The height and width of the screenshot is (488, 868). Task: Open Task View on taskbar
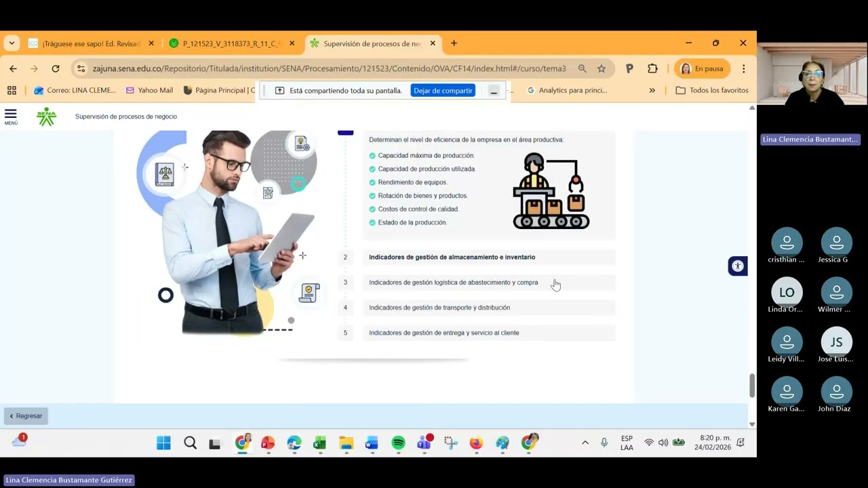(x=215, y=444)
